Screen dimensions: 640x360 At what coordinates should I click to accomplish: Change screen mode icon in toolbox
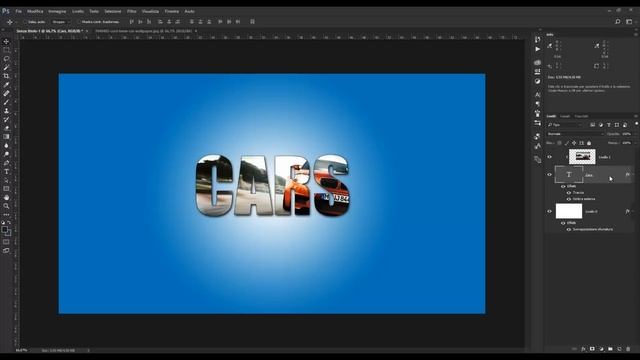tap(6, 250)
